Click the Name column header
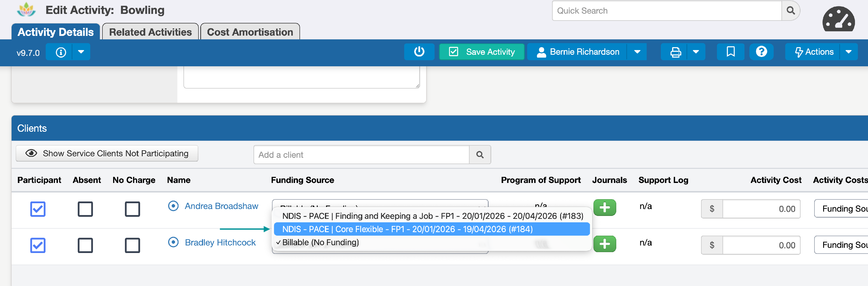The height and width of the screenshot is (286, 868). click(179, 180)
